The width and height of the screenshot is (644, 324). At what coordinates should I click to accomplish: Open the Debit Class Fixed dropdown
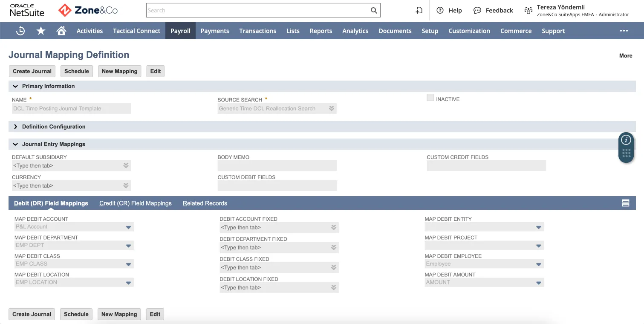[x=334, y=268]
